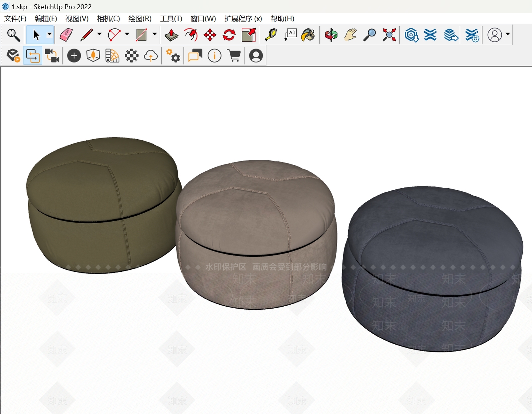The height and width of the screenshot is (414, 532).
Task: Open the 绘图(R) menu
Action: (140, 19)
